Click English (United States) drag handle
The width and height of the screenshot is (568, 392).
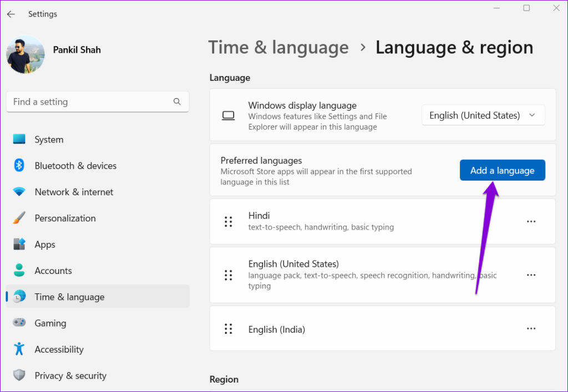point(228,275)
